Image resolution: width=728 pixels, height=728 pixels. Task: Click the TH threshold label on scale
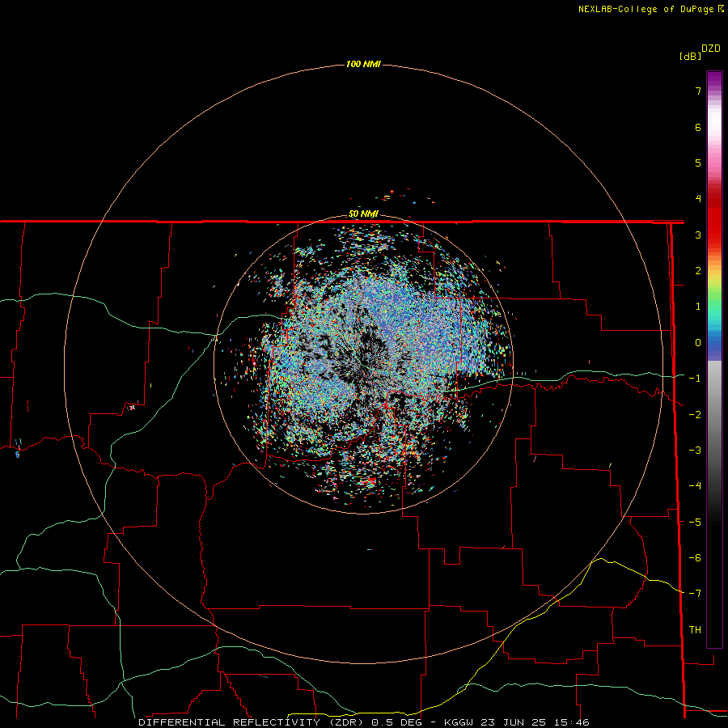tap(695, 630)
